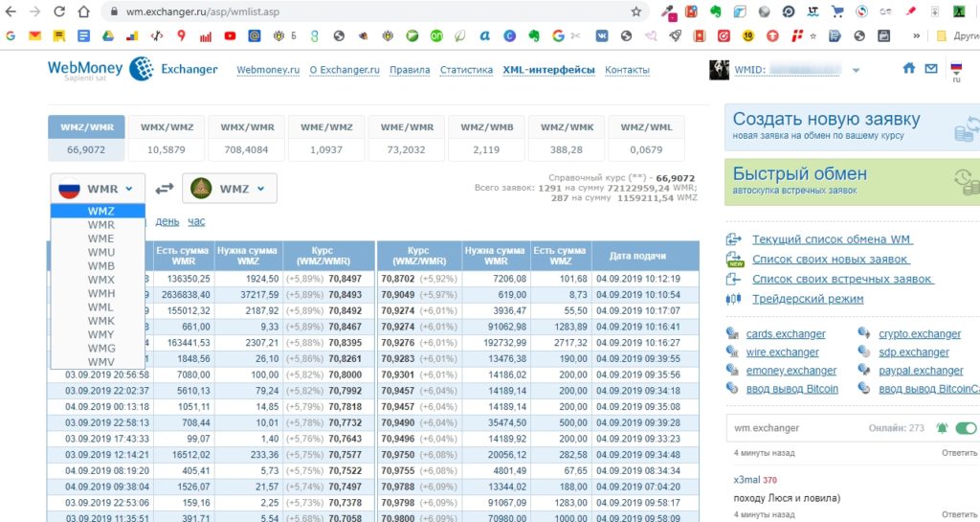Image resolution: width=980 pixels, height=522 pixels.
Task: Swap currencies with the double-arrow icon
Action: pyautogui.click(x=165, y=188)
